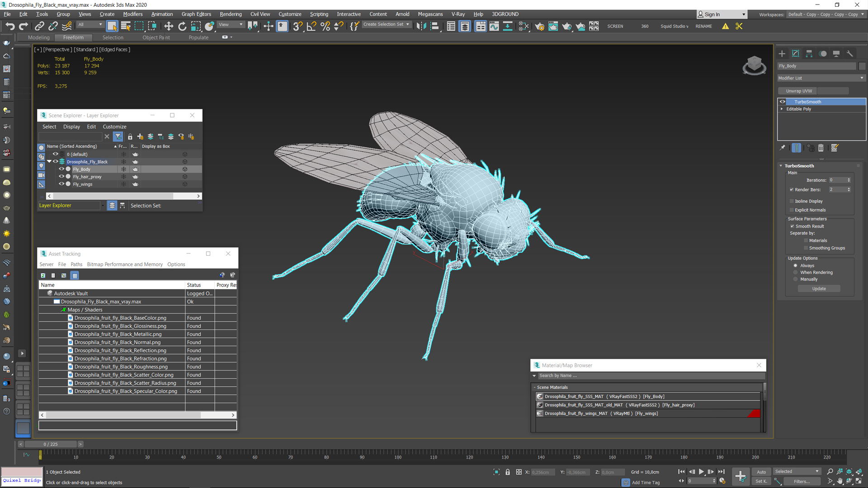Toggle the Angle Snap tool
Viewport: 868px width, 488px height.
click(311, 26)
